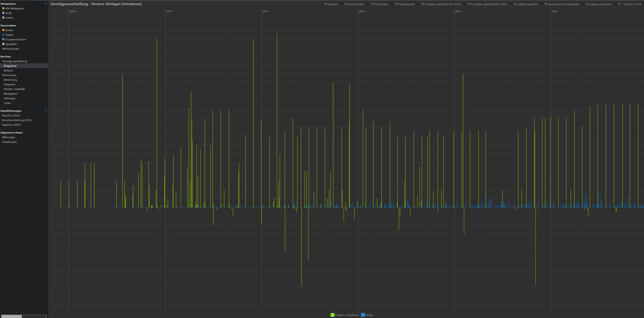
Task: Open Alle Buchungen
Action: 11,49
